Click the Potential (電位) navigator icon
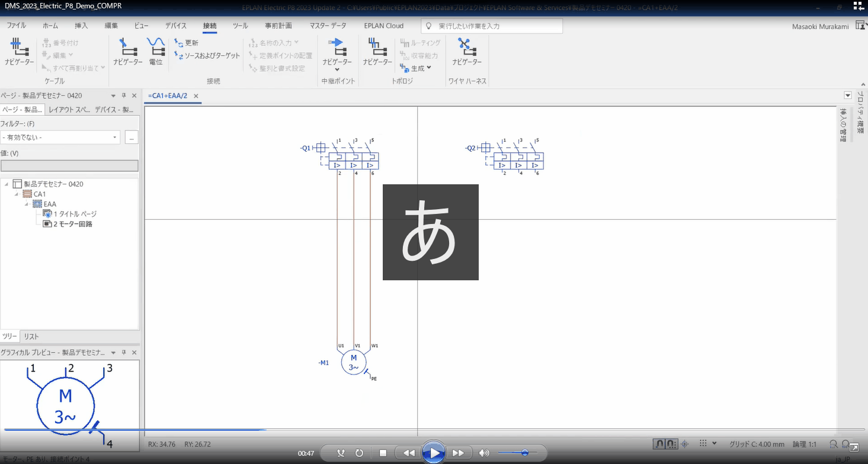Viewport: 868px width, 464px height. pyautogui.click(x=155, y=52)
